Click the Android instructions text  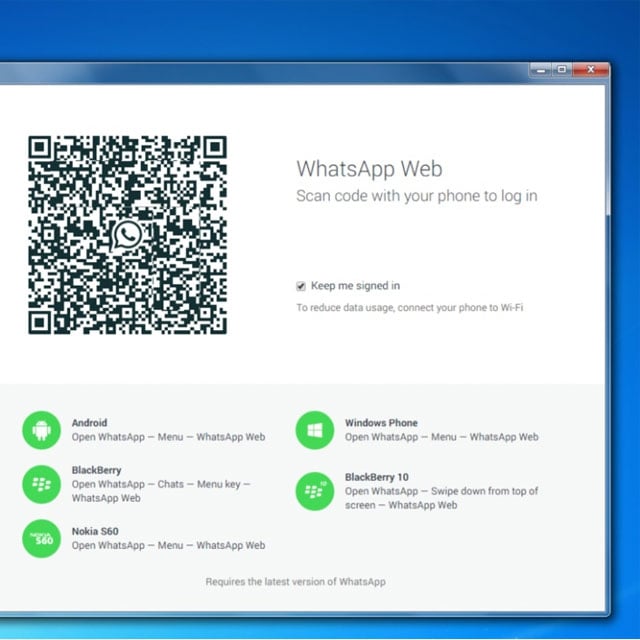pyautogui.click(x=168, y=437)
